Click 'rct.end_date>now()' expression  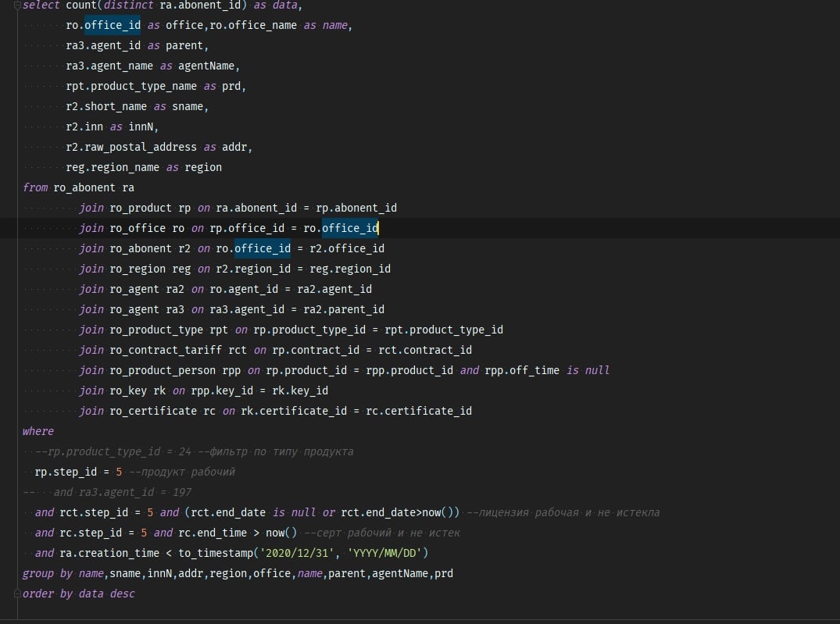(x=397, y=512)
